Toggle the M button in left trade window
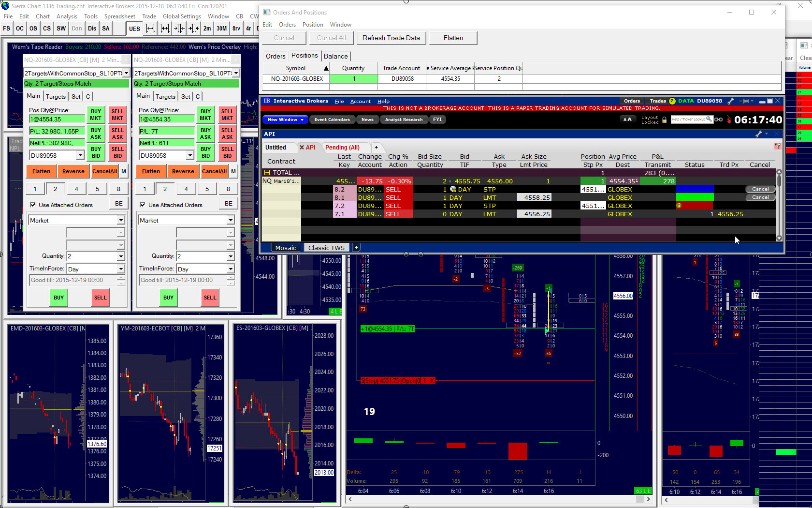 click(124, 171)
